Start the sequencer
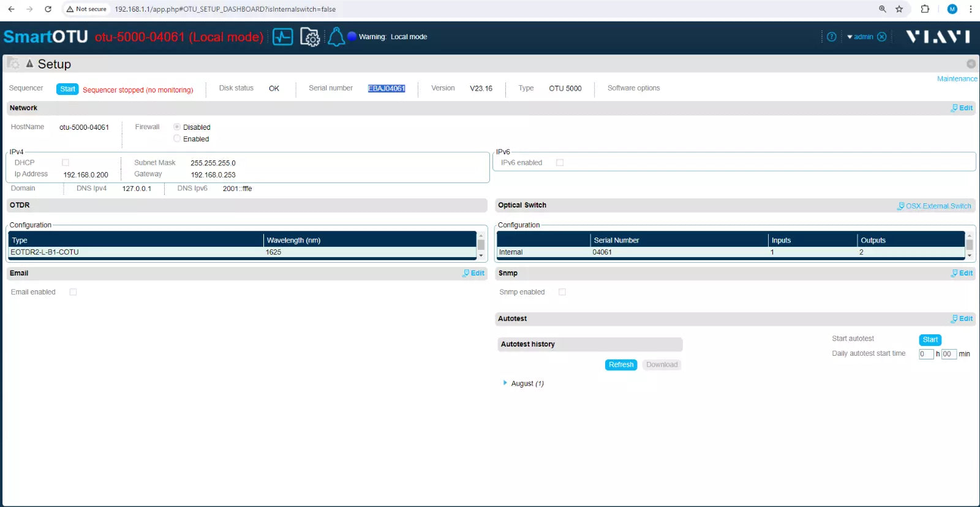 (x=67, y=89)
